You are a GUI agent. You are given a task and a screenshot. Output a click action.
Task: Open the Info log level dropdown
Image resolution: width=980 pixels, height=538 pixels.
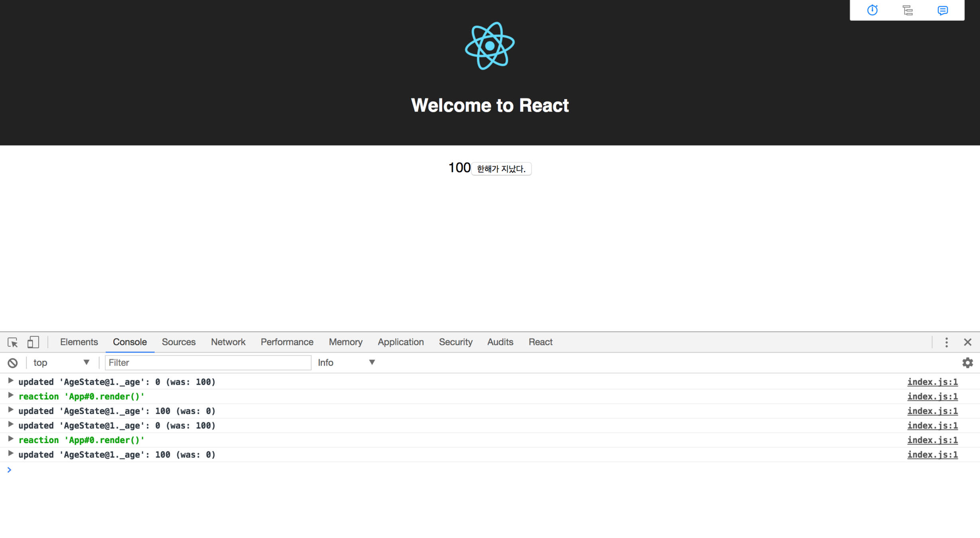click(346, 363)
